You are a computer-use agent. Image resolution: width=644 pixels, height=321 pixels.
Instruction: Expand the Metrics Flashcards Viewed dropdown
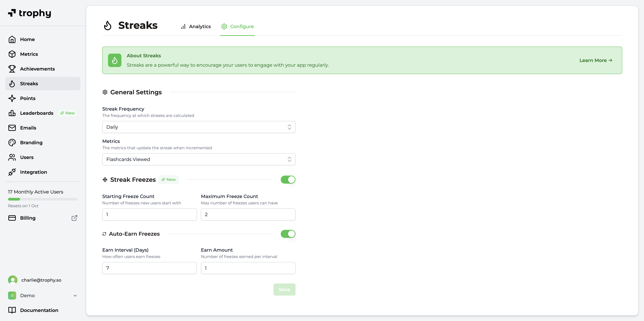point(199,159)
